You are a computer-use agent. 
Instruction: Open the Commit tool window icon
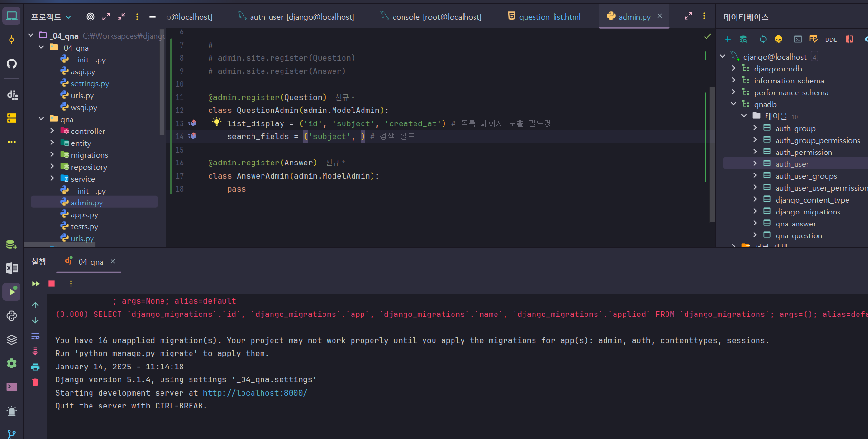point(12,40)
